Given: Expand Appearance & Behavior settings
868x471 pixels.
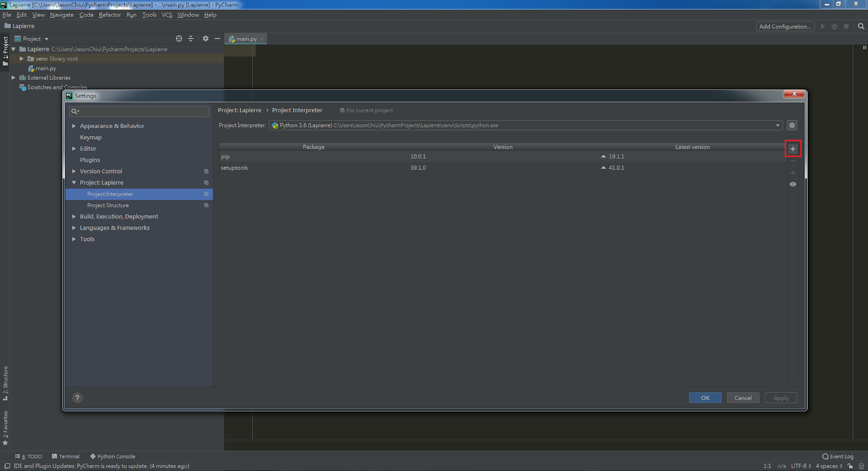Looking at the screenshot, I should (74, 126).
